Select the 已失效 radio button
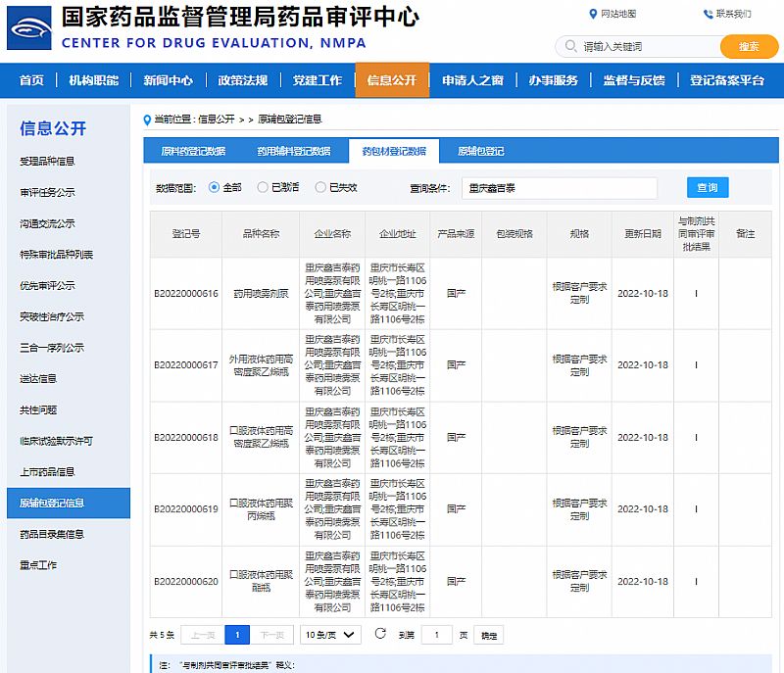784x673 pixels. point(320,187)
